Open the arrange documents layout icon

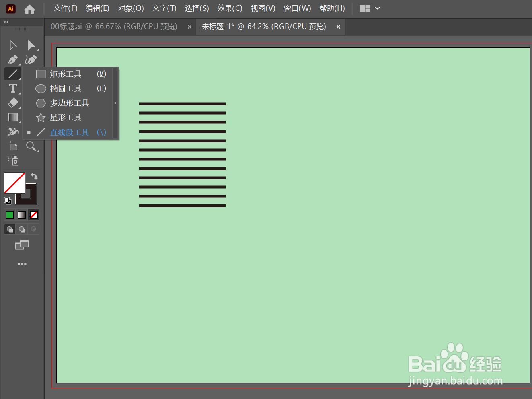click(365, 8)
